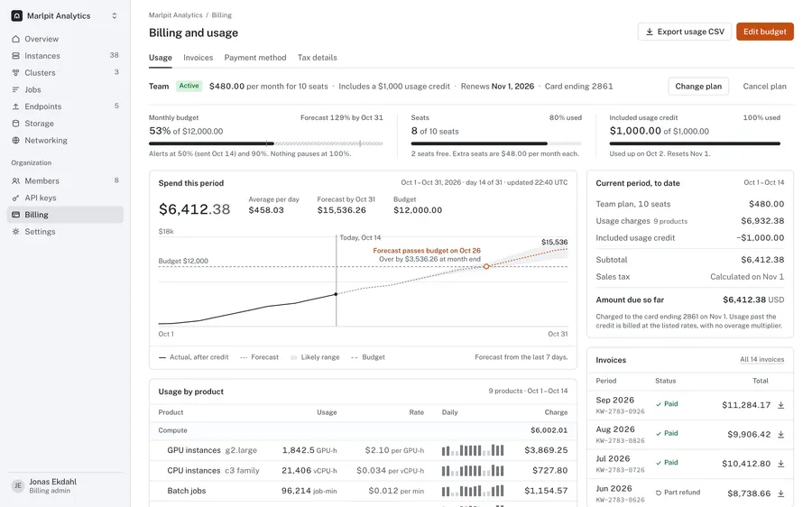Click Jonas Ekdahl user name
The width and height of the screenshot is (812, 507).
(x=53, y=482)
